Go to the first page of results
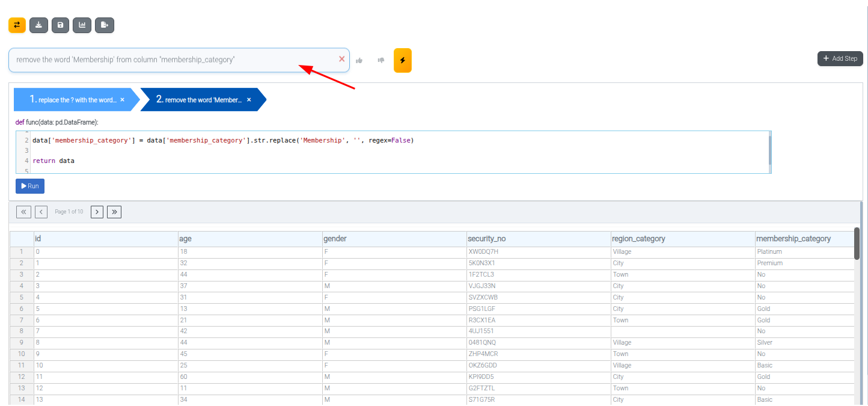The width and height of the screenshot is (868, 406). 23,212
